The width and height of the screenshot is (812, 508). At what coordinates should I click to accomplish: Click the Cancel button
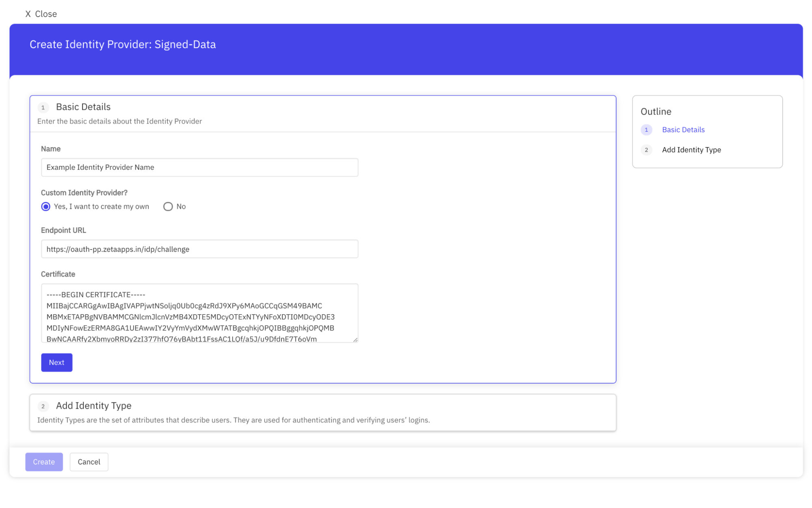click(89, 462)
